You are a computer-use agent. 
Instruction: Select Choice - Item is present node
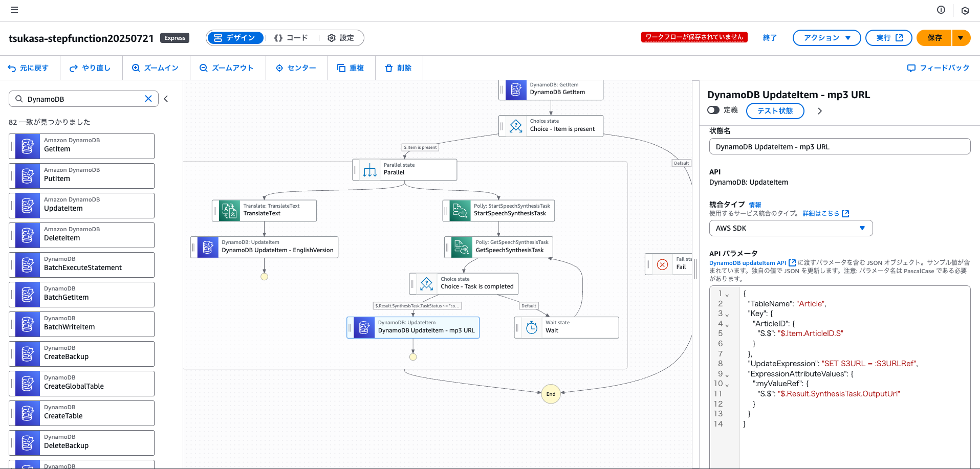[551, 125]
